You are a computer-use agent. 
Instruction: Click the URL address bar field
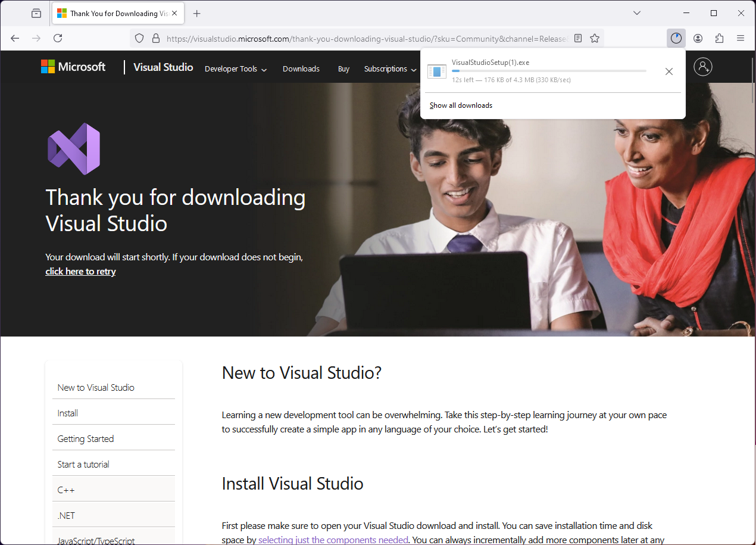357,38
